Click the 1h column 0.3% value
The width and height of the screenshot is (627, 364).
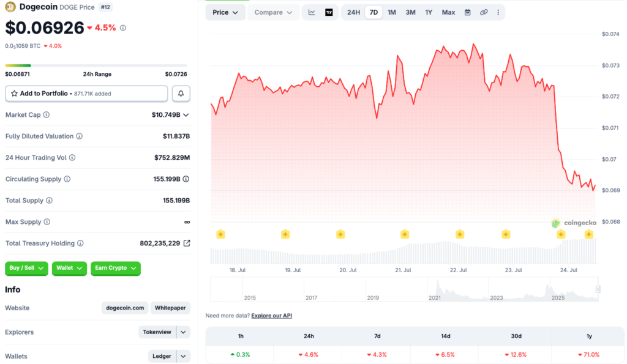click(240, 355)
